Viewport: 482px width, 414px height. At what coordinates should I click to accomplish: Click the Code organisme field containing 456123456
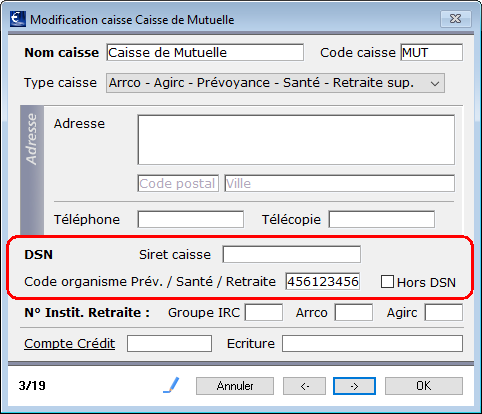323,281
